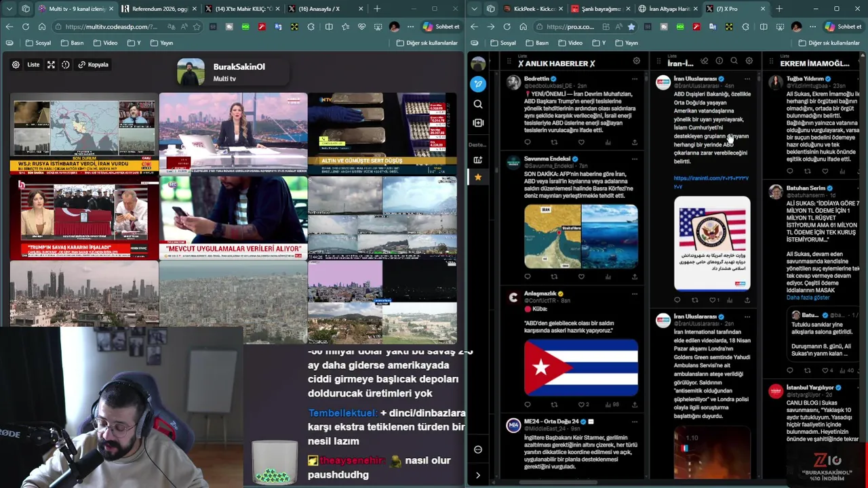
Task: Click Daha fazla göster in Batuhan Serim post
Action: [808, 298]
